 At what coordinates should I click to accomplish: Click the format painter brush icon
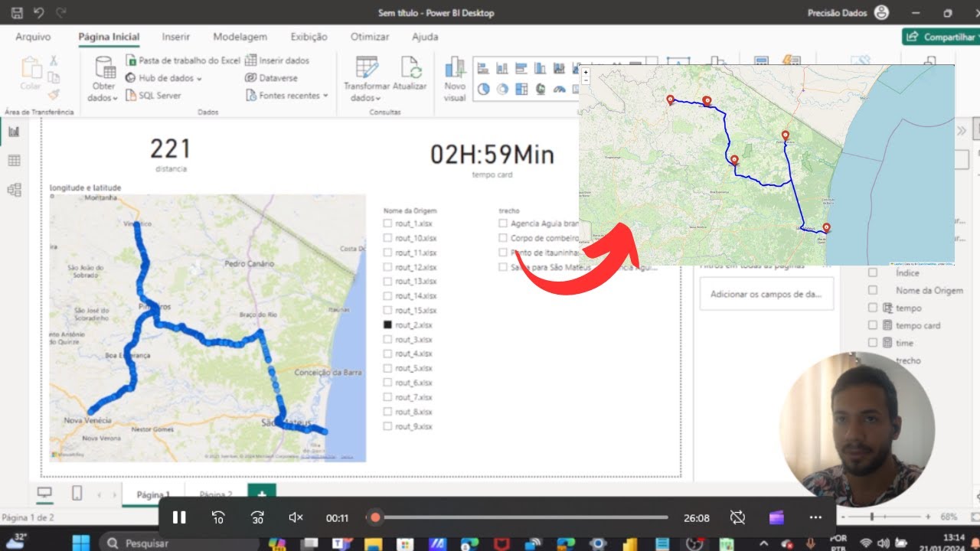pos(54,94)
